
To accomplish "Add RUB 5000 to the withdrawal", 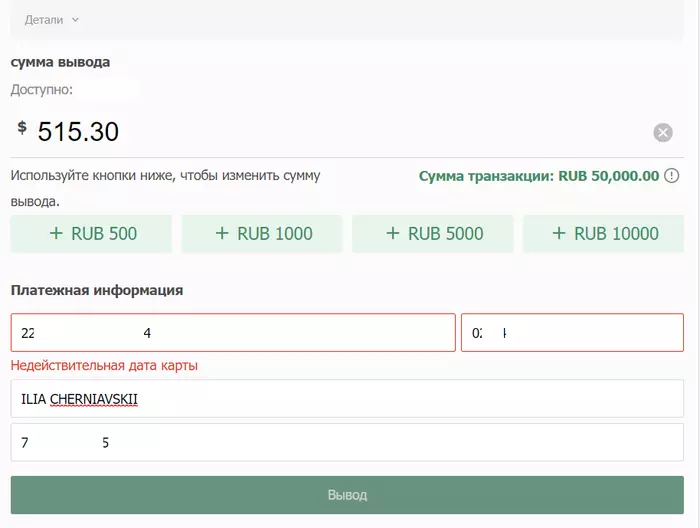I will 433,233.
